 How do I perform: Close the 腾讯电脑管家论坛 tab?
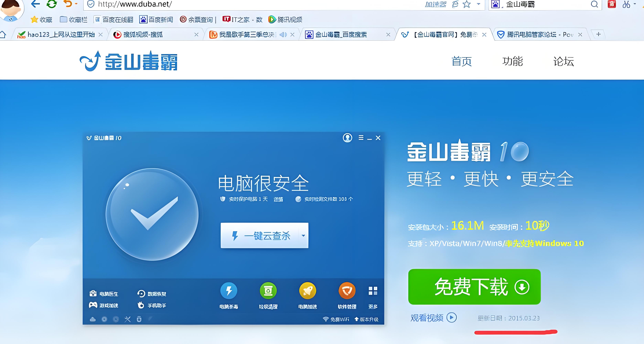(580, 35)
